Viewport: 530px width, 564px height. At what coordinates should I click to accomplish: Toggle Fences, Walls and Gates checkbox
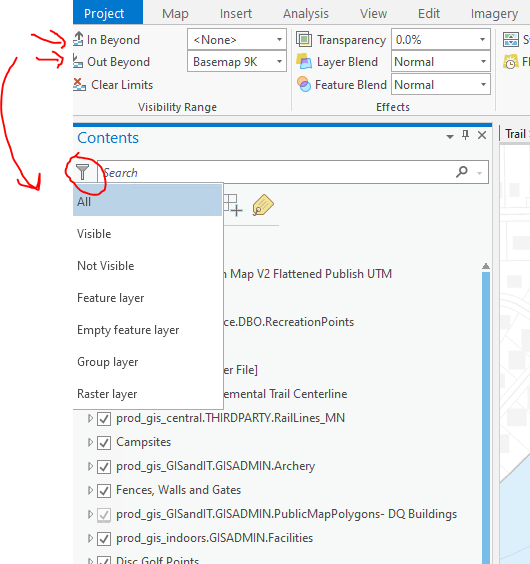coord(104,491)
